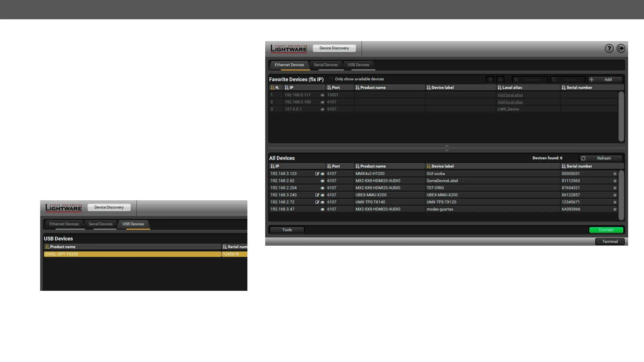
Task: Sort All Devices by Serial number column
Action: point(592,166)
